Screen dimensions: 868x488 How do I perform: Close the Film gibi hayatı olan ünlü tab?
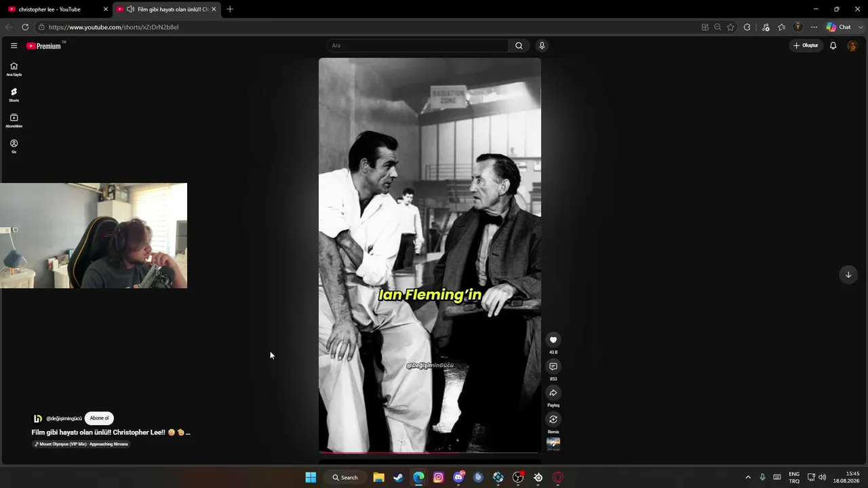(214, 9)
